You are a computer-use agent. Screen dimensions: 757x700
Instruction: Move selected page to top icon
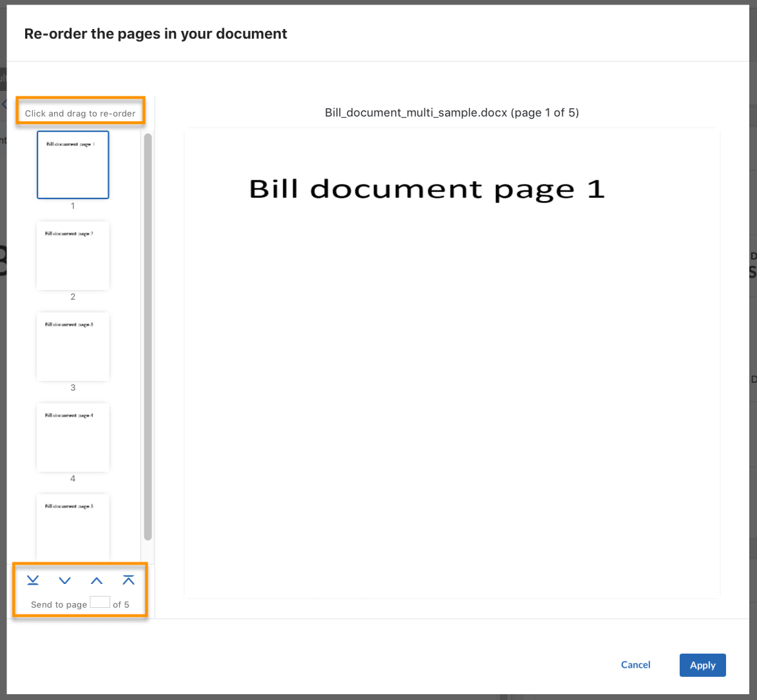[128, 580]
